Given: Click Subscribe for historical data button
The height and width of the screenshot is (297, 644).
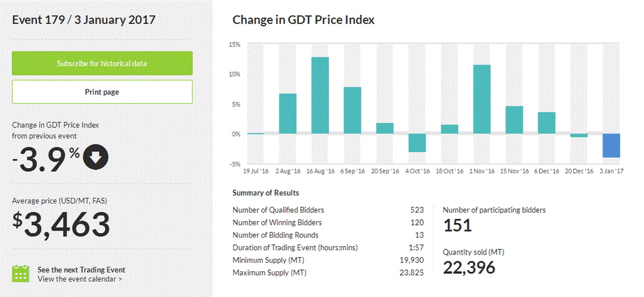Looking at the screenshot, I should coord(102,63).
